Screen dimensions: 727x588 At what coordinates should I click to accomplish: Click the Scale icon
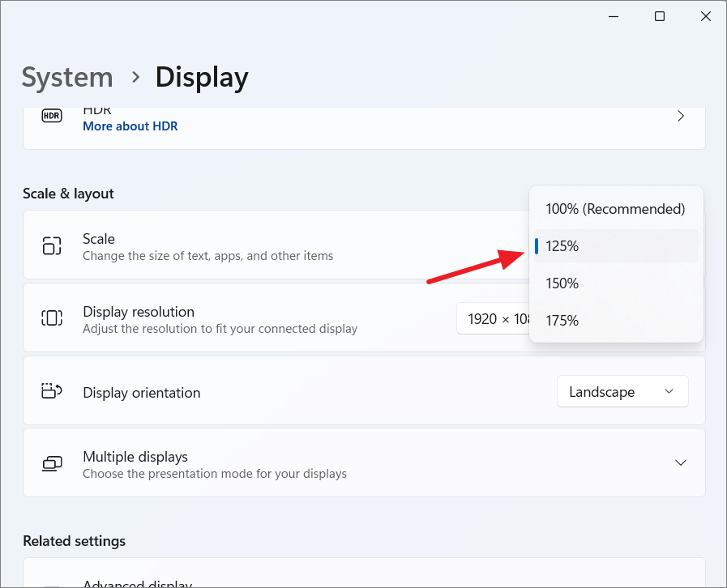pos(52,245)
